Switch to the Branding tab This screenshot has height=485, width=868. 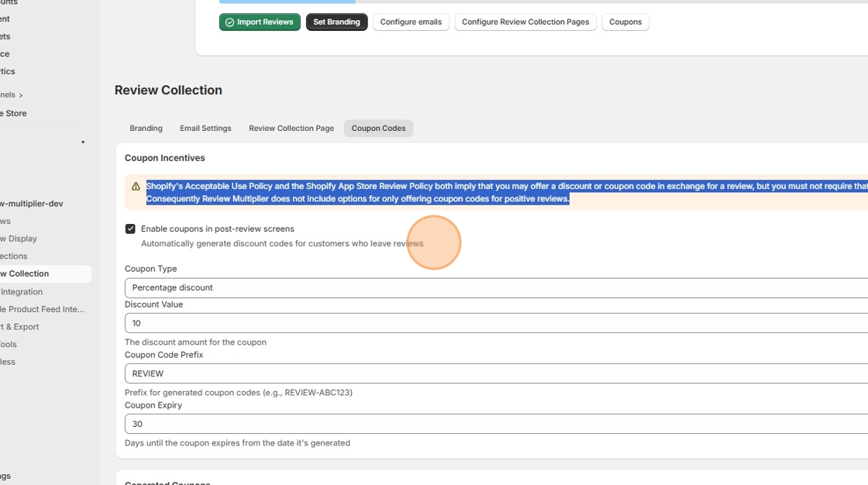click(x=146, y=129)
